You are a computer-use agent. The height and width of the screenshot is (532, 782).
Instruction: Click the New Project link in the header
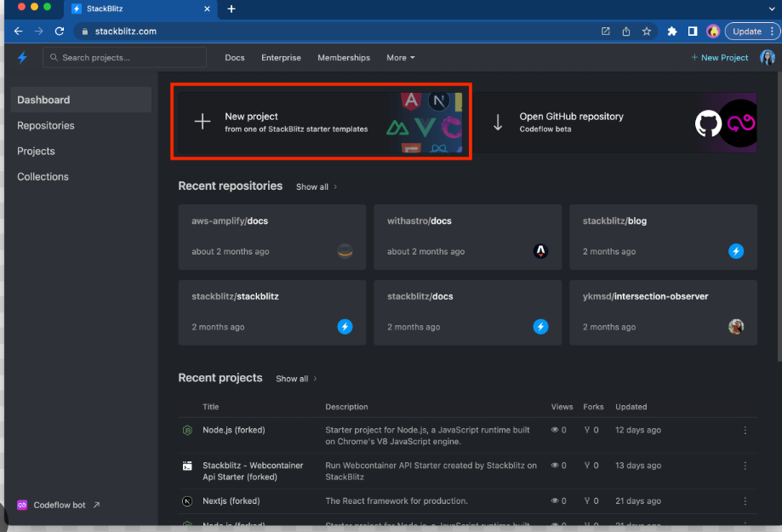(x=719, y=58)
